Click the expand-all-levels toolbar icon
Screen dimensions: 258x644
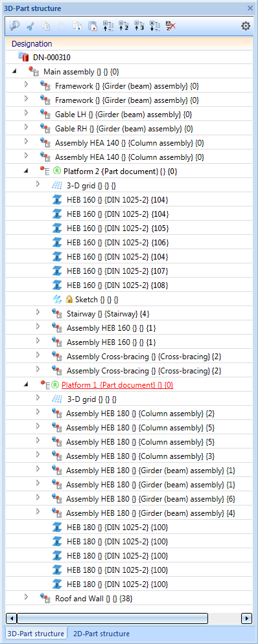tap(155, 26)
